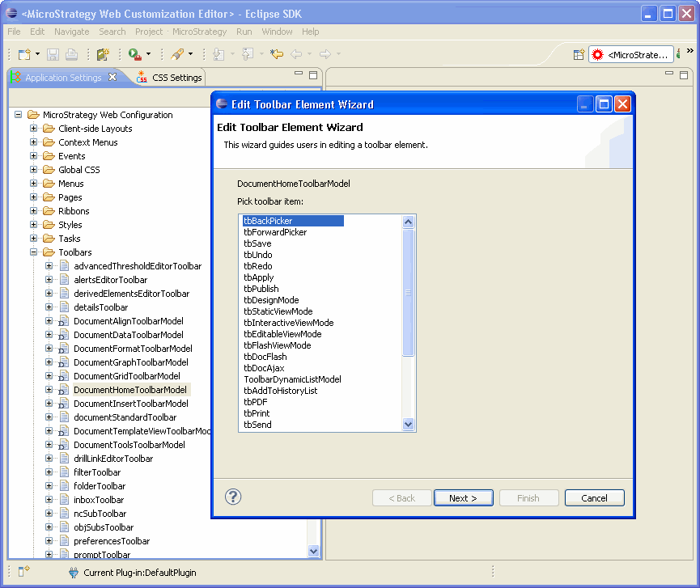
Task: Maximize the Application Settings view panel
Action: [x=313, y=75]
